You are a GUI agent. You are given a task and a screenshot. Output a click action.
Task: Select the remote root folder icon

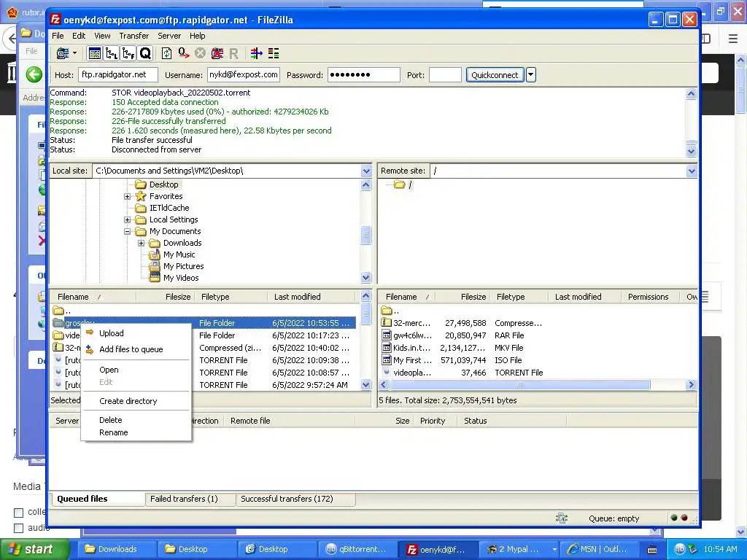tap(399, 184)
